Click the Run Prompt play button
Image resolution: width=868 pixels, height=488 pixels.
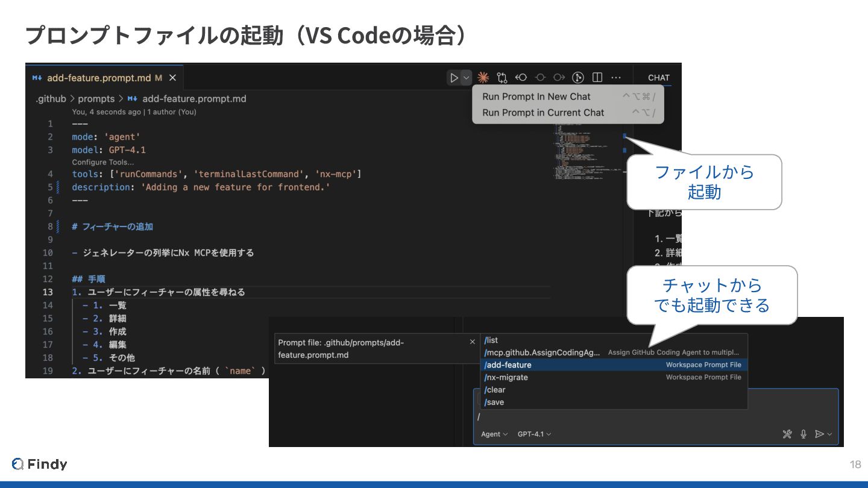click(x=454, y=77)
